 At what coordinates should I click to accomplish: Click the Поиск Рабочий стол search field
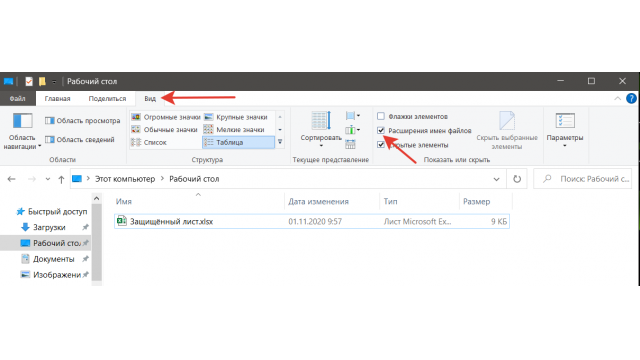582,179
